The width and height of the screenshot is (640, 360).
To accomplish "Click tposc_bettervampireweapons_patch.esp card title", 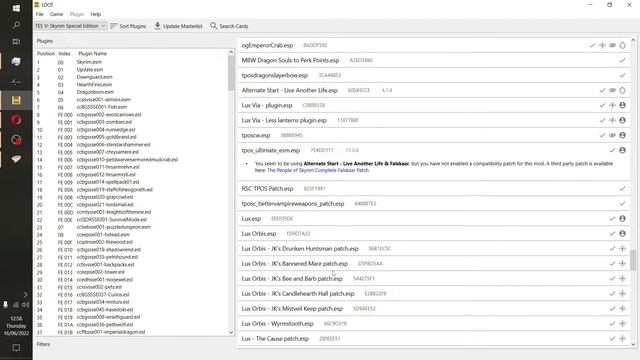I will [293, 204].
